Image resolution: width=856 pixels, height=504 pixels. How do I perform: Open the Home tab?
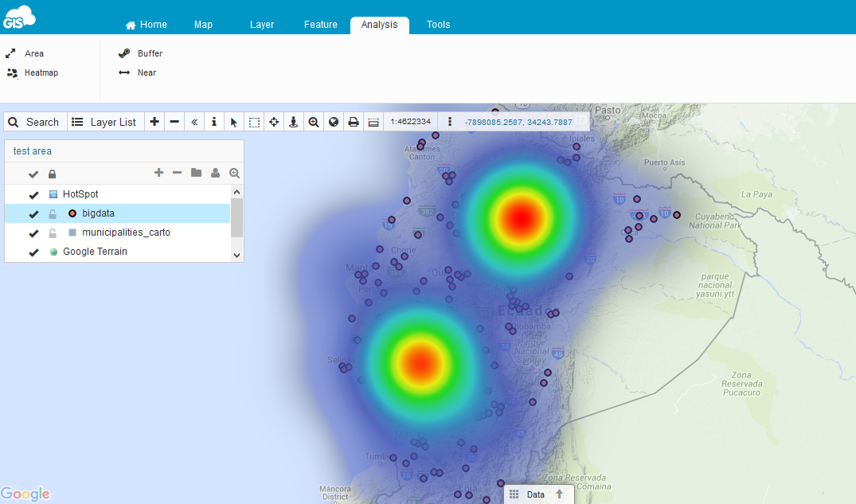pos(147,25)
